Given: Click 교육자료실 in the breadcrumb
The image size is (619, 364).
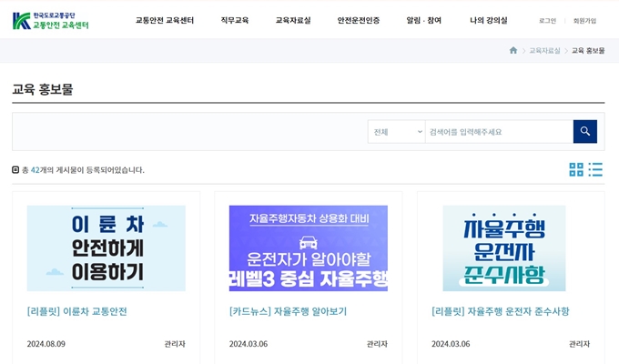Looking at the screenshot, I should (x=544, y=51).
